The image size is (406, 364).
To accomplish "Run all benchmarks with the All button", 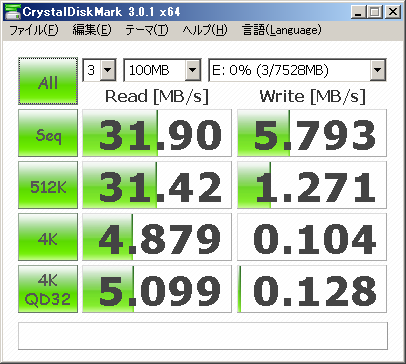I will (48, 81).
